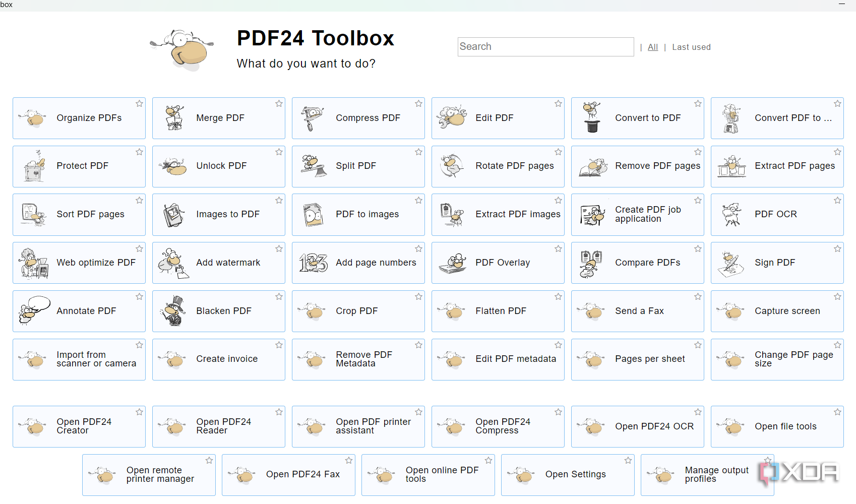
Task: Open the Crop PDF tool
Action: coord(358,311)
